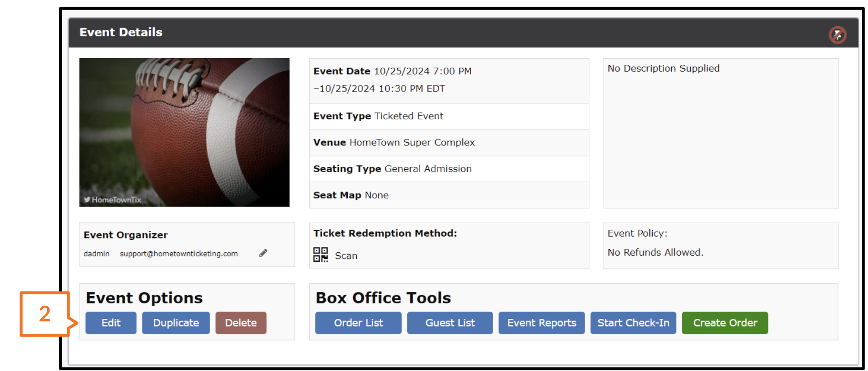Click the dadmin organizer name

click(x=97, y=254)
